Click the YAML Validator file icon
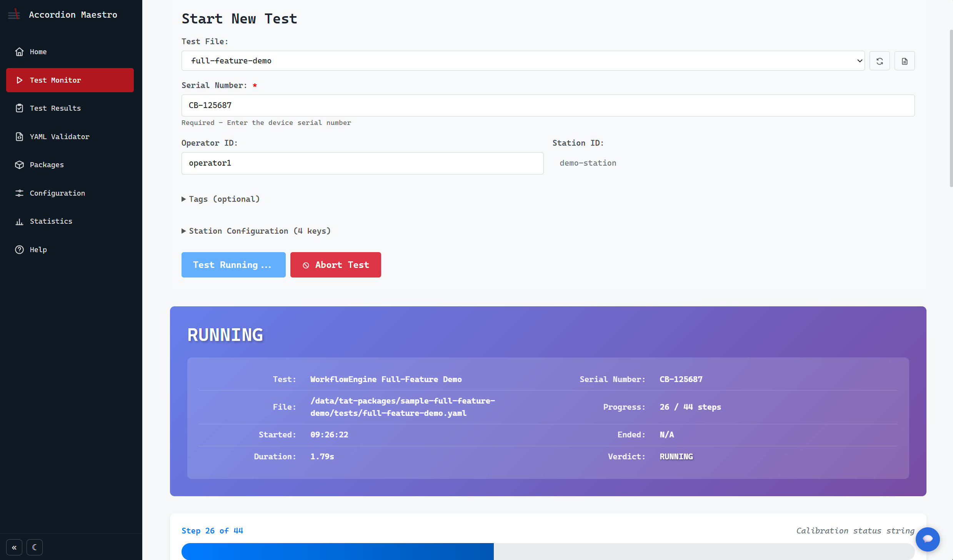 pos(19,136)
